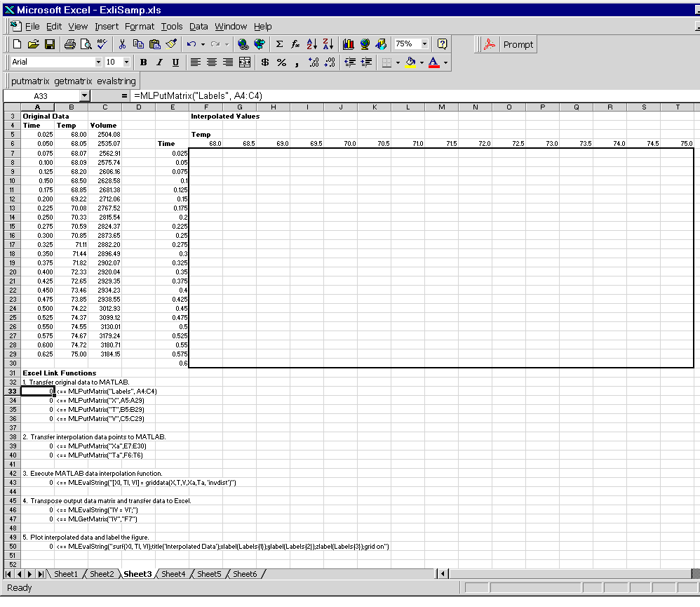This screenshot has height=607, width=700.
Task: Sort ascending with the A-Z icon
Action: pyautogui.click(x=311, y=44)
